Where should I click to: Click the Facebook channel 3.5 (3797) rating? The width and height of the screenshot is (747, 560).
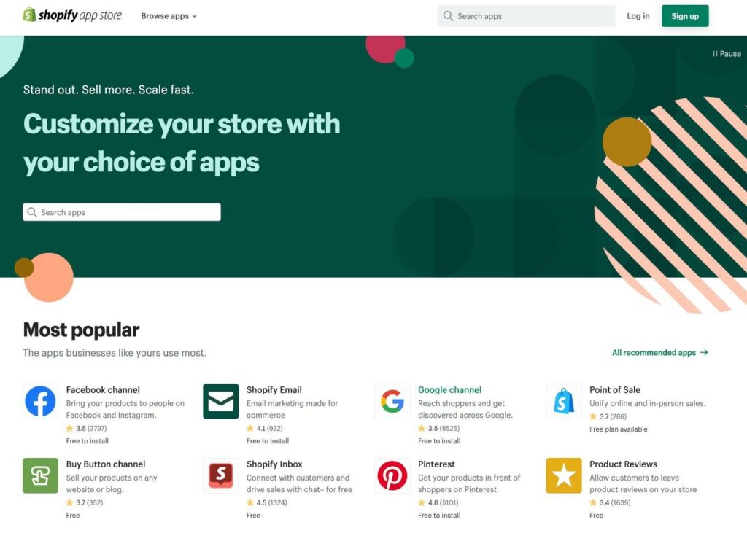click(86, 428)
